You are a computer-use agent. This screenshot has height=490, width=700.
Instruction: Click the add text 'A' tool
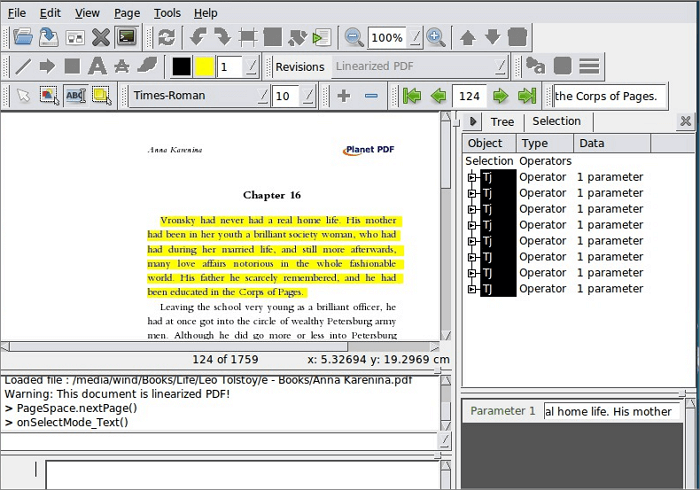point(97,67)
